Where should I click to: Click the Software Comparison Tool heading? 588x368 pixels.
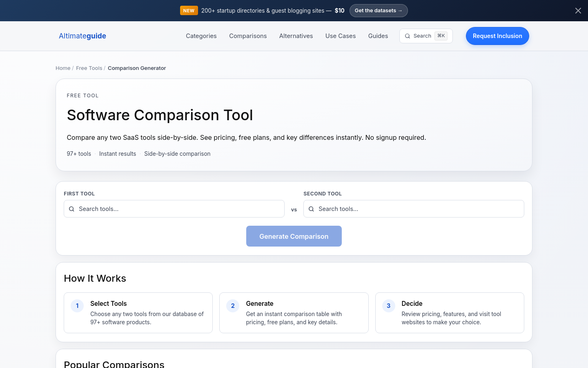[160, 115]
